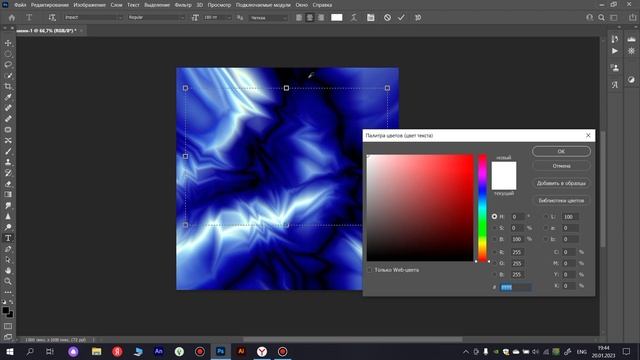Viewport: 640px width, 360px height.
Task: Select the B brightness radio button
Action: [x=494, y=239]
